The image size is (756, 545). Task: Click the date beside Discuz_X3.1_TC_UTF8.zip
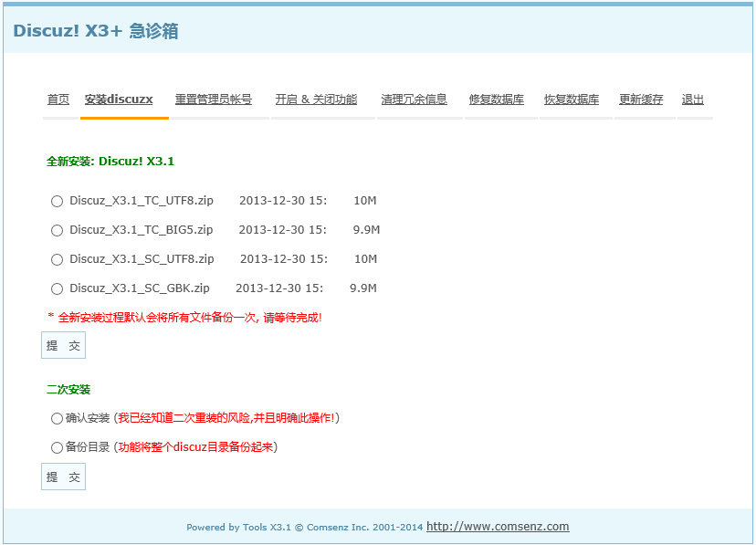283,201
